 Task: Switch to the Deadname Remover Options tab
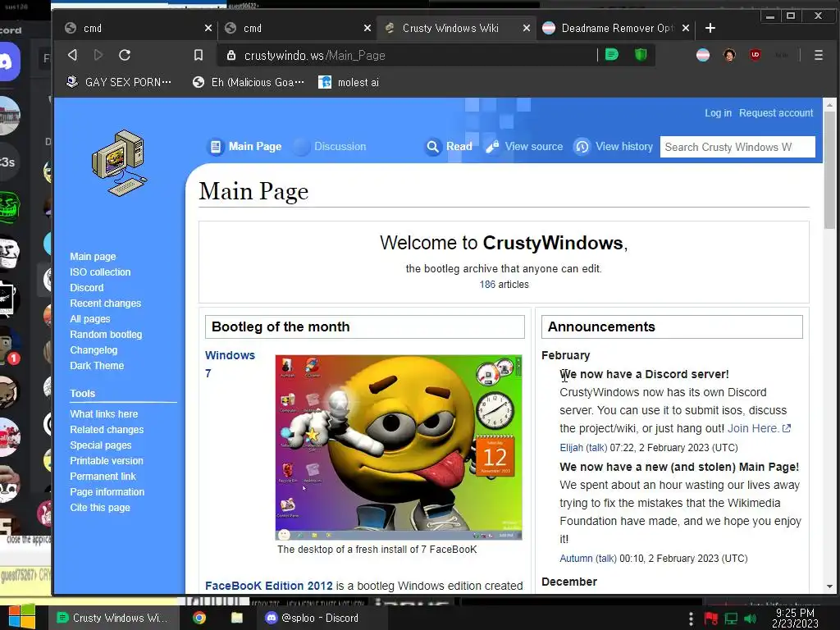(x=616, y=28)
